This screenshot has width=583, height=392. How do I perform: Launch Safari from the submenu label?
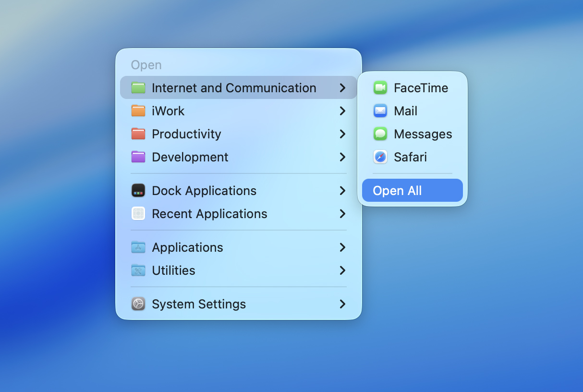(410, 157)
